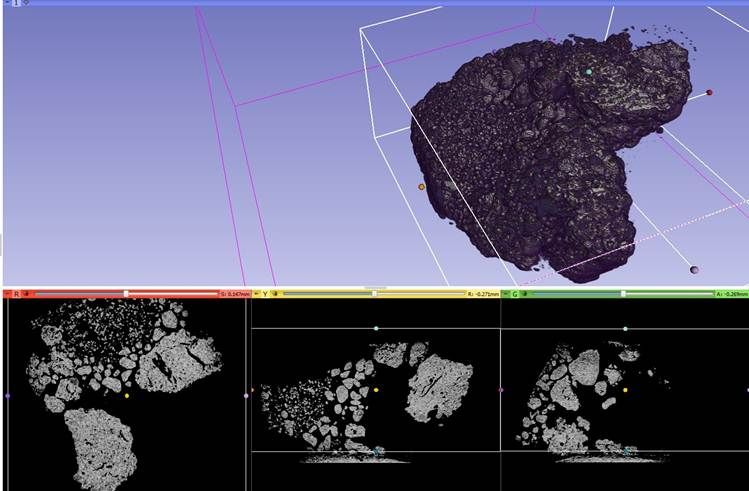
Task: Click the orange ROI handle left of the 3D model
Action: pos(422,186)
